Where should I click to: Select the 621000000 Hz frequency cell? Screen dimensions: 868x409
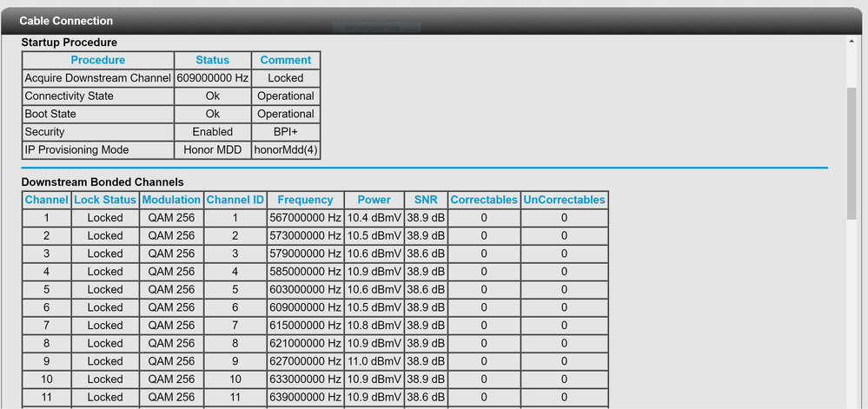[306, 343]
